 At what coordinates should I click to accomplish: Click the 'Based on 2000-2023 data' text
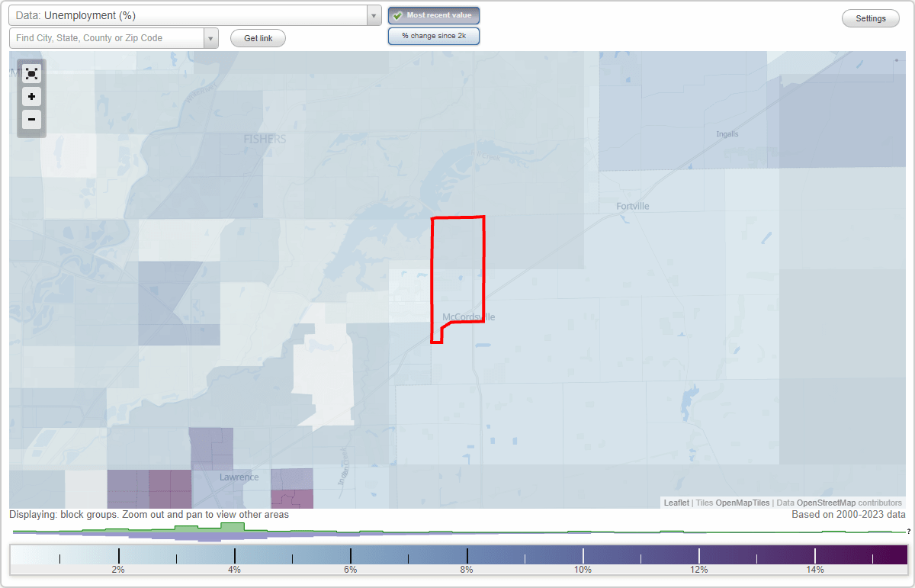(849, 515)
